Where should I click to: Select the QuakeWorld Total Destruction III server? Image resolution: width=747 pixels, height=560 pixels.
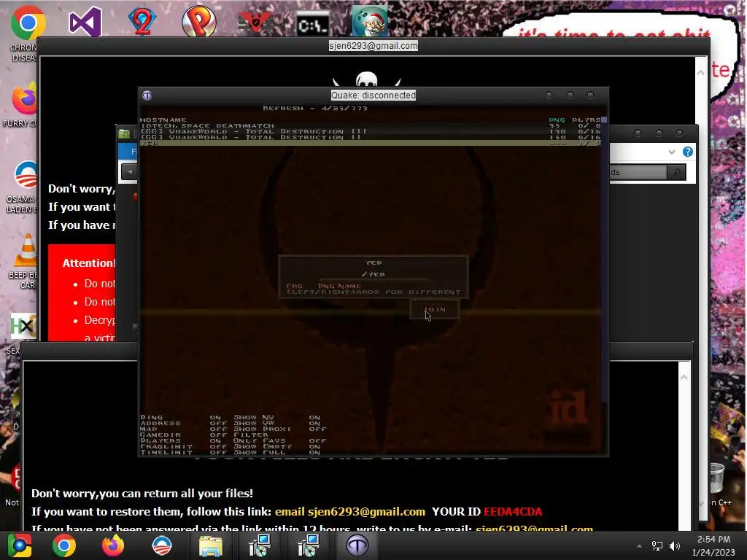tap(370, 131)
